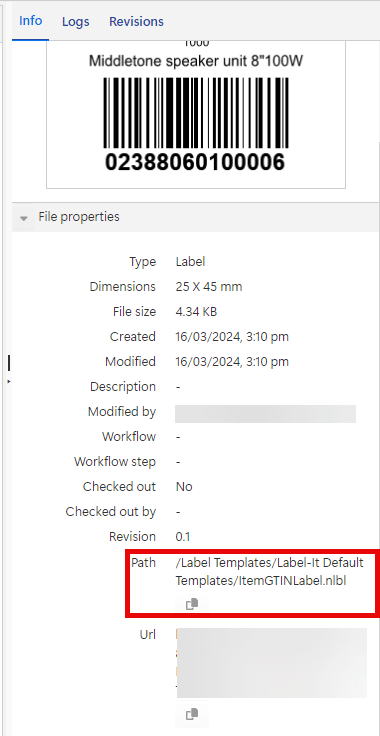The image size is (380, 736).
Task: Open the Info tab
Action: click(x=30, y=21)
